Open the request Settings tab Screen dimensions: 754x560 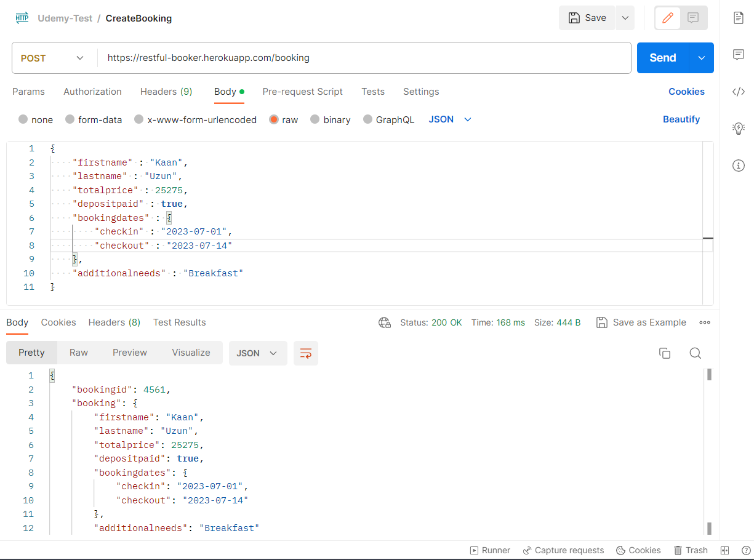421,92
